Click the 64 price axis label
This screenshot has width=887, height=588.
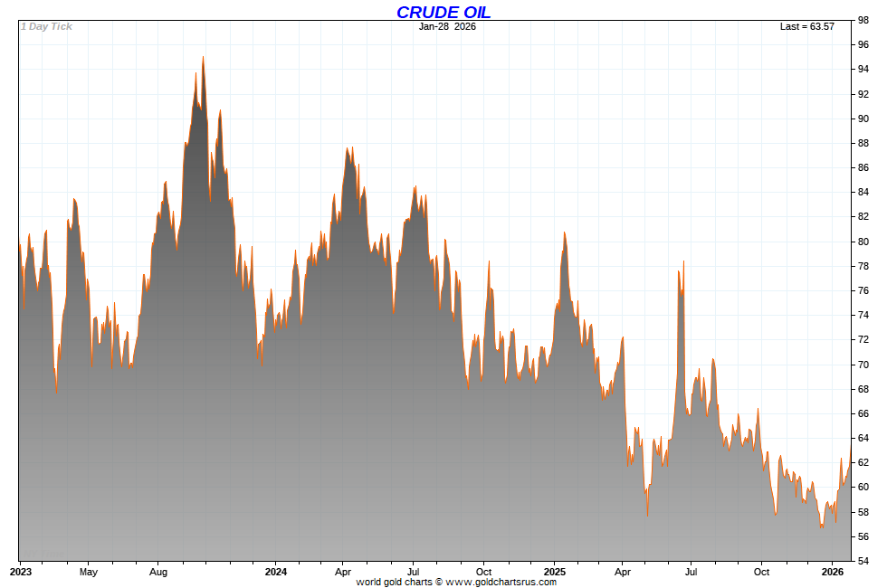click(x=863, y=438)
